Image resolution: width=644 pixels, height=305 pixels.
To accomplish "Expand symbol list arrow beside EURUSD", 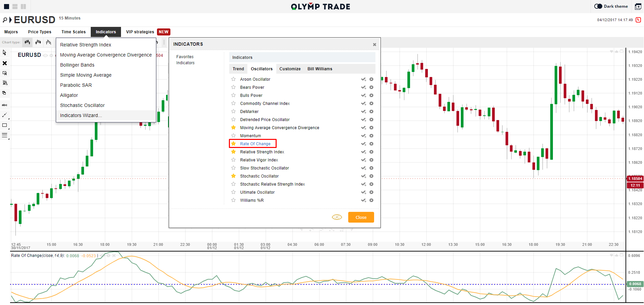I will (x=10, y=20).
